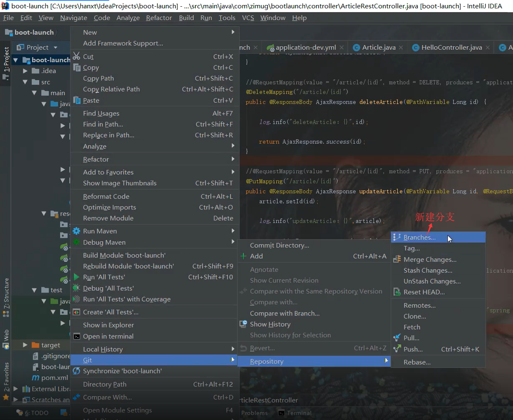The width and height of the screenshot is (513, 420).
Task: Choose Reformat Code menu entry
Action: click(154, 196)
